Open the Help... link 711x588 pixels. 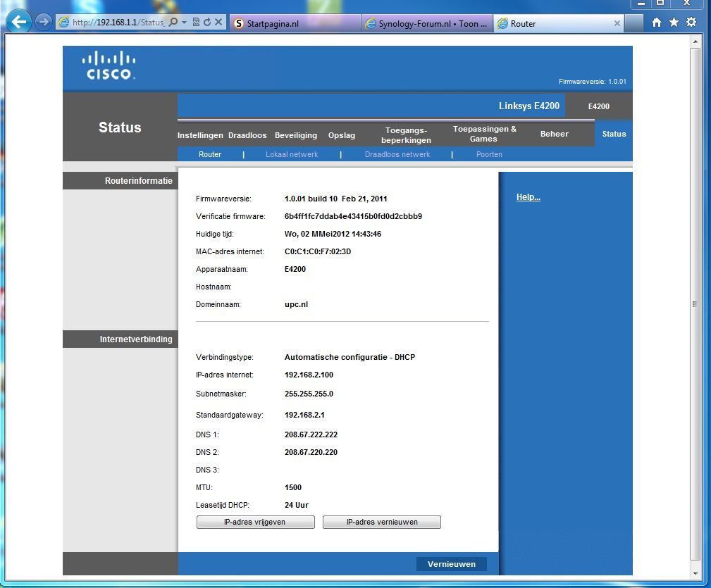528,197
